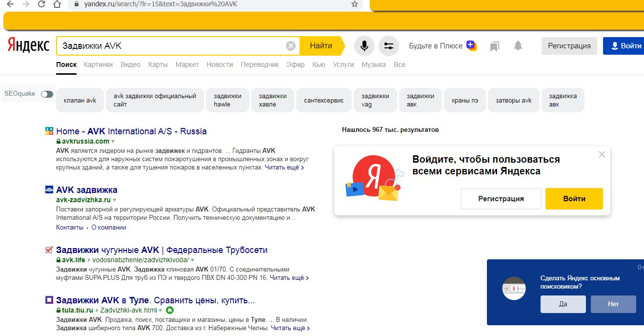Open 'Будьте в Плюсе' link
Screen dimensions: 644x336
click(x=436, y=46)
